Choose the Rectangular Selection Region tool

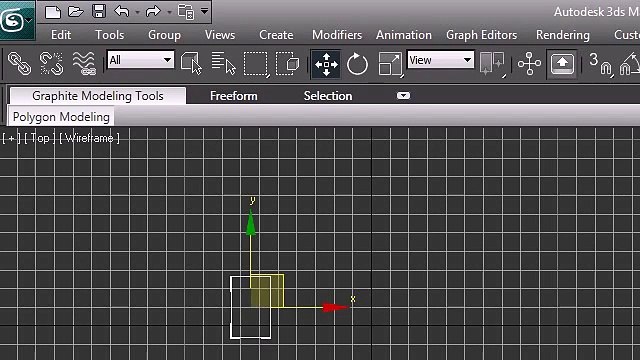pos(256,64)
